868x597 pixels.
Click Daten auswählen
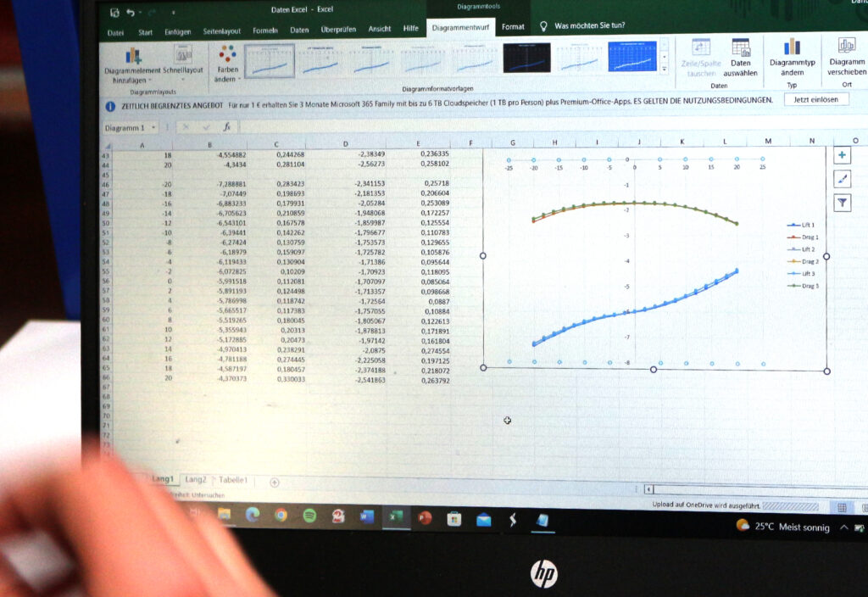pyautogui.click(x=741, y=58)
